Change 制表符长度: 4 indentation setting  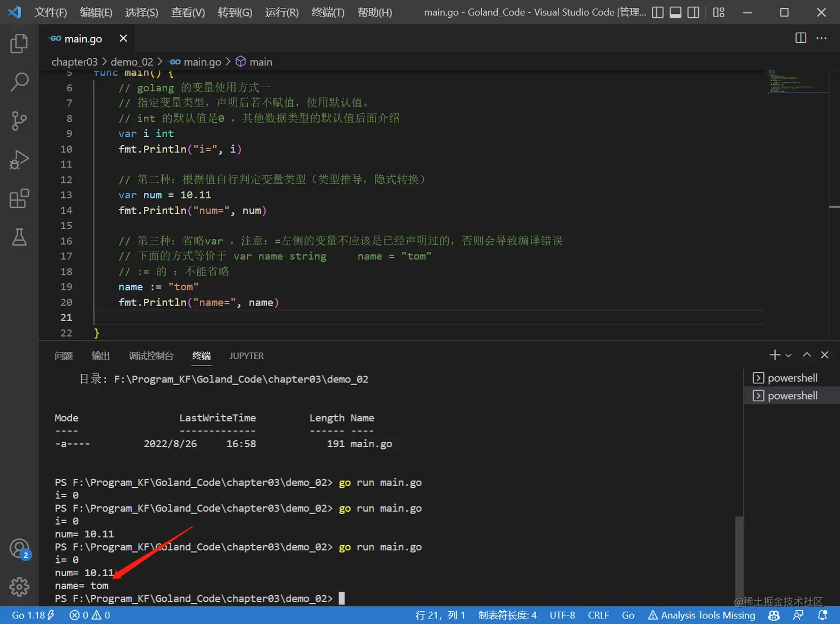[507, 615]
